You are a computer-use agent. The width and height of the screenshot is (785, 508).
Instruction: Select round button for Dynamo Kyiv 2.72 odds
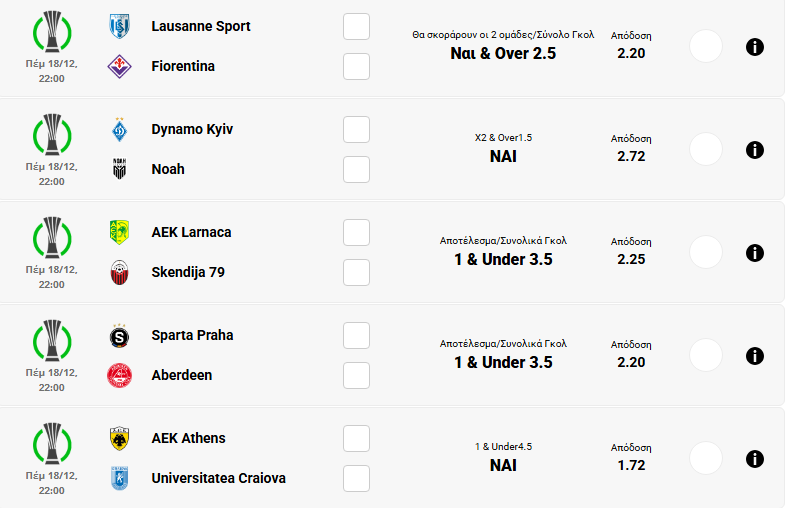pos(706,150)
